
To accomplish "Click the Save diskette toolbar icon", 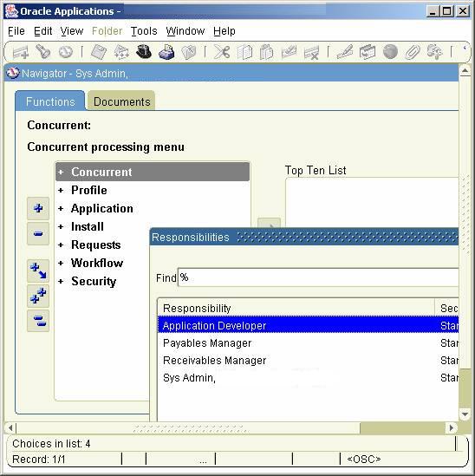I will pos(99,52).
